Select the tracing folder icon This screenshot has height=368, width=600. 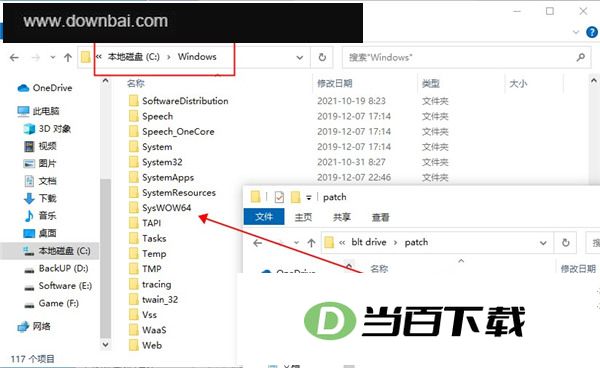pos(134,284)
